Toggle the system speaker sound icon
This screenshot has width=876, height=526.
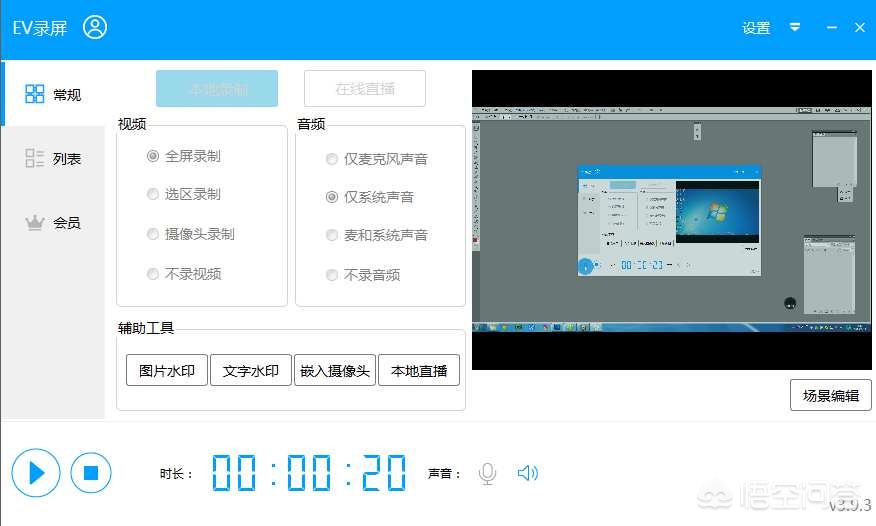(x=527, y=473)
